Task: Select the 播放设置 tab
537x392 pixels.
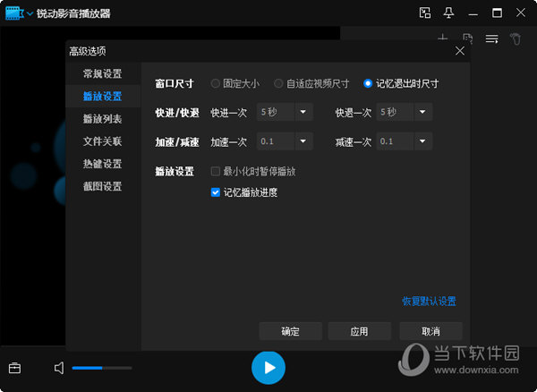Action: click(x=102, y=96)
